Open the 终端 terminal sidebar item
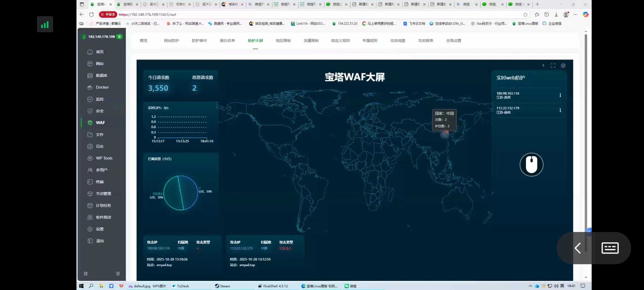The height and width of the screenshot is (290, 644). [99, 182]
